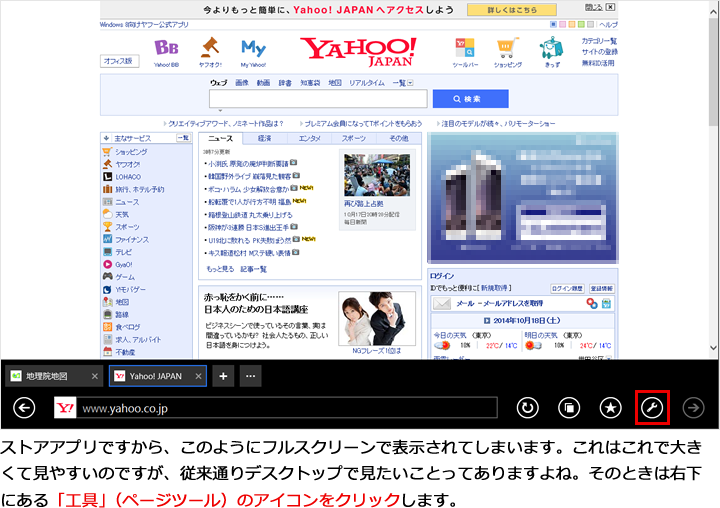Expand the 一覧 search category dropdown
Viewport: 720px width, 508px height.
click(403, 83)
